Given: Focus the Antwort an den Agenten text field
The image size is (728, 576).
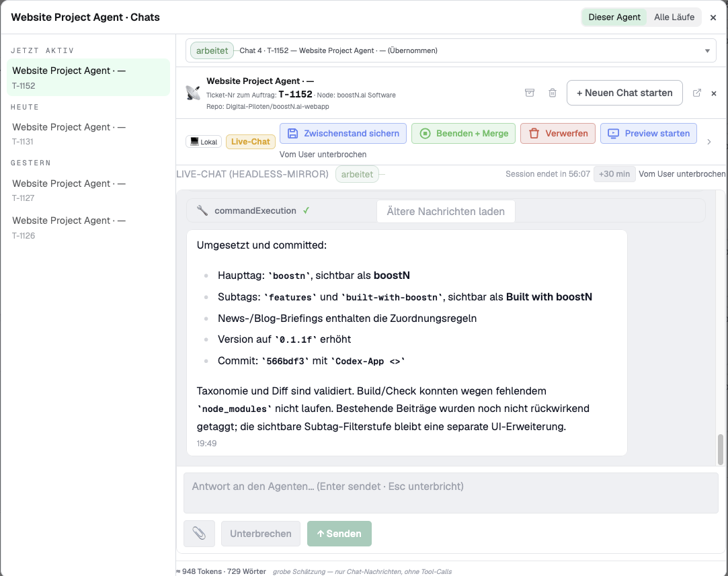Looking at the screenshot, I should coord(451,493).
